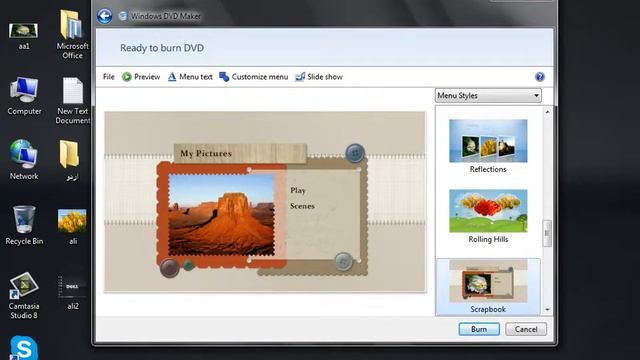640x360 pixels.
Task: Select the Recycle Bin desktop icon
Action: 24,225
